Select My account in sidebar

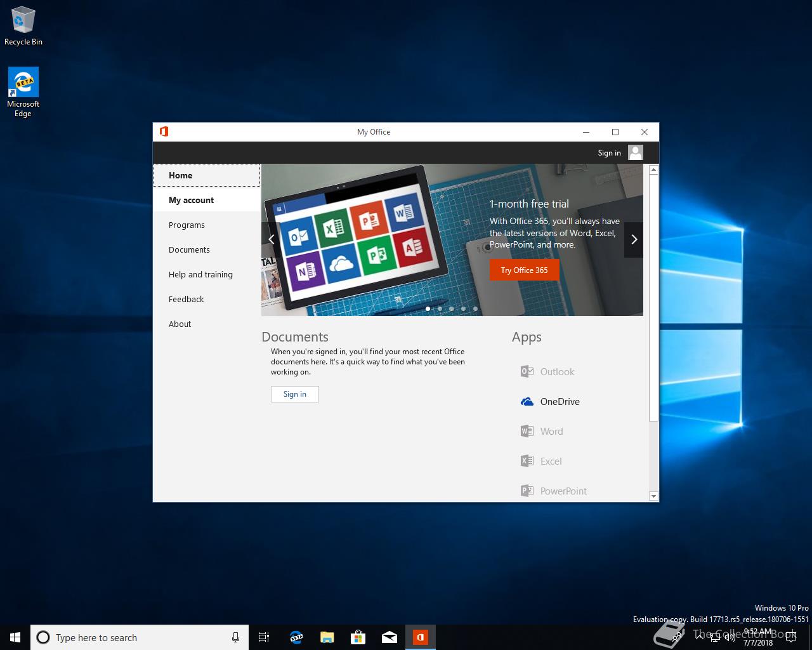point(207,200)
